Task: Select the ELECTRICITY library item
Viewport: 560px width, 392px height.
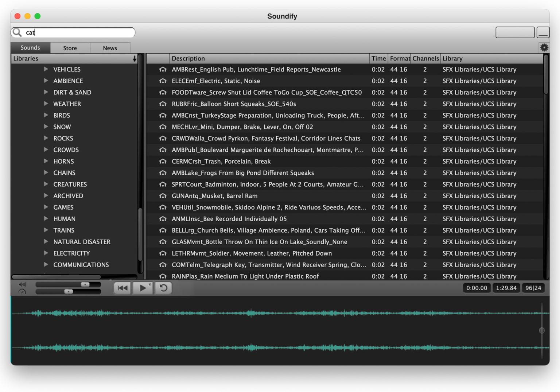Action: point(71,253)
